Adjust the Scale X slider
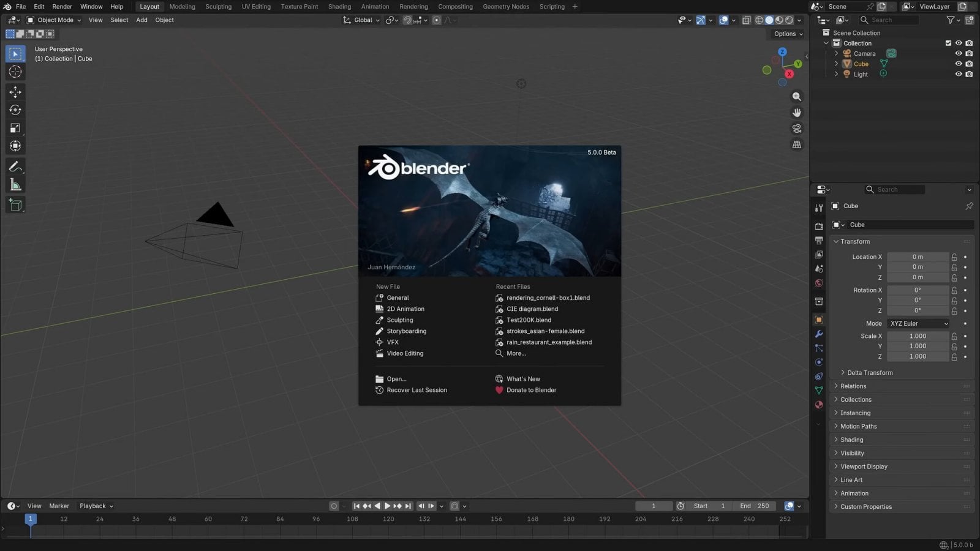Image resolution: width=980 pixels, height=551 pixels. tap(918, 335)
